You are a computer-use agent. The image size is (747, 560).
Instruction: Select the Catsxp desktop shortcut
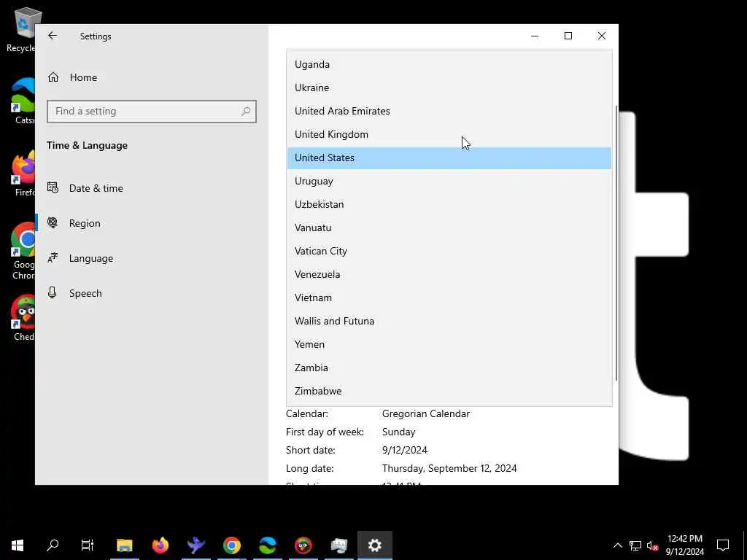(23, 101)
